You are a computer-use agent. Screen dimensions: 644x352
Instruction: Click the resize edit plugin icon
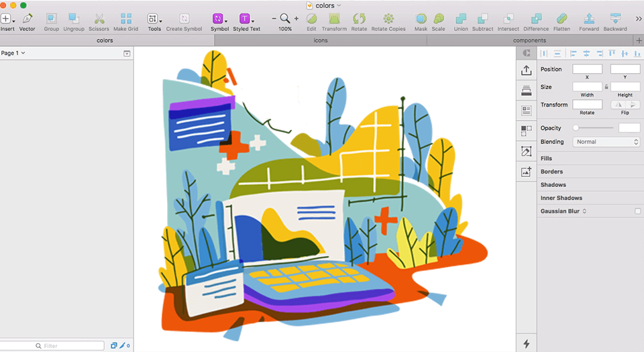point(527,152)
